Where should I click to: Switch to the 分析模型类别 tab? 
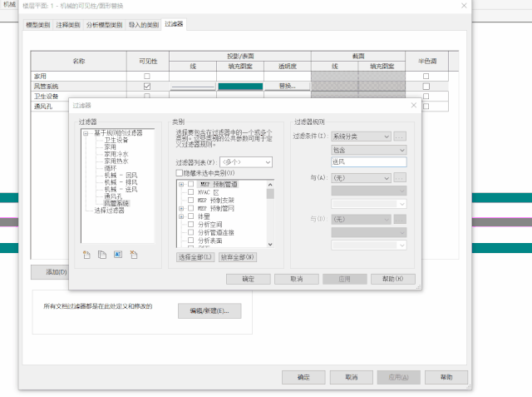coord(104,25)
